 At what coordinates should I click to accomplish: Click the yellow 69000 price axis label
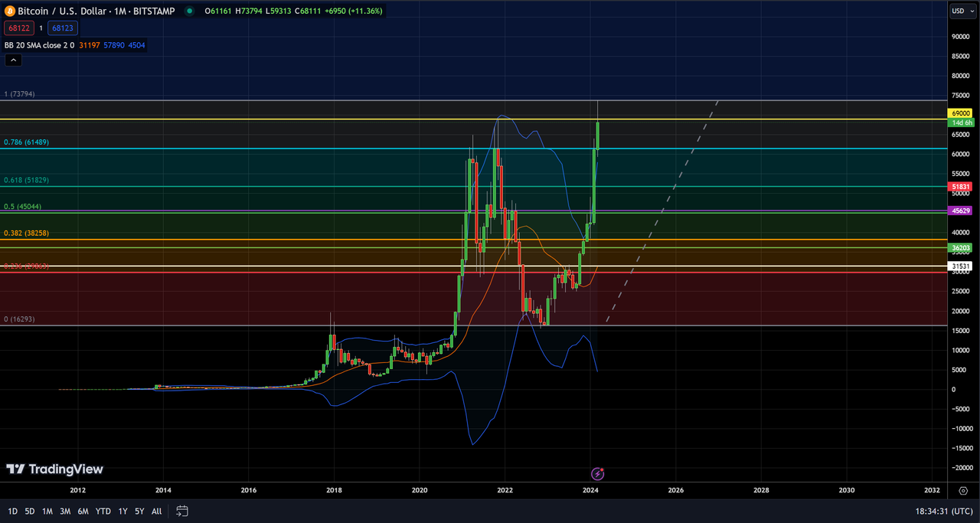point(961,113)
